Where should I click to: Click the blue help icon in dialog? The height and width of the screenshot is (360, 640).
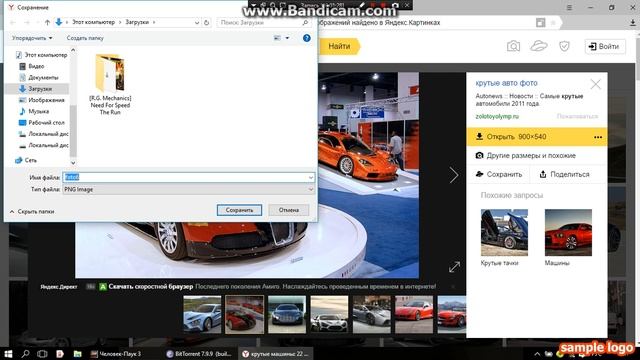pyautogui.click(x=307, y=38)
